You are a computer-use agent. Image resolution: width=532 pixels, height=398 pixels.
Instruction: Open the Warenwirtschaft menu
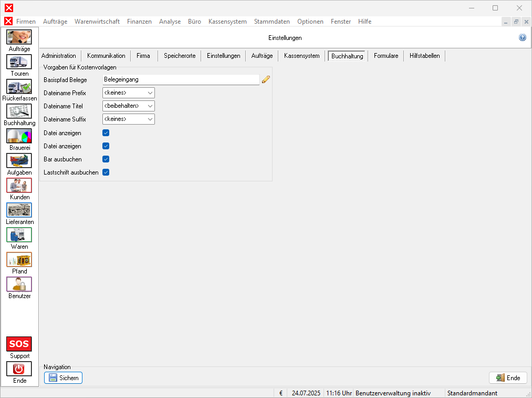click(x=97, y=22)
